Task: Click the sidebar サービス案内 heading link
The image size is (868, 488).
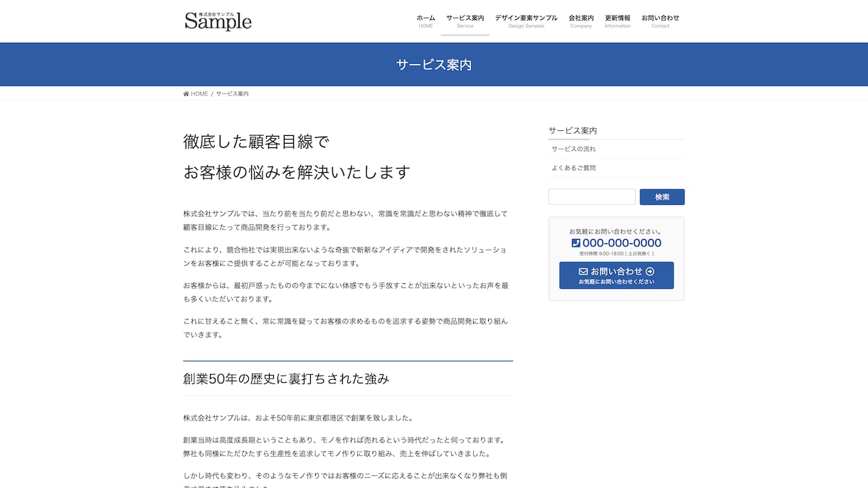Action: [x=573, y=131]
